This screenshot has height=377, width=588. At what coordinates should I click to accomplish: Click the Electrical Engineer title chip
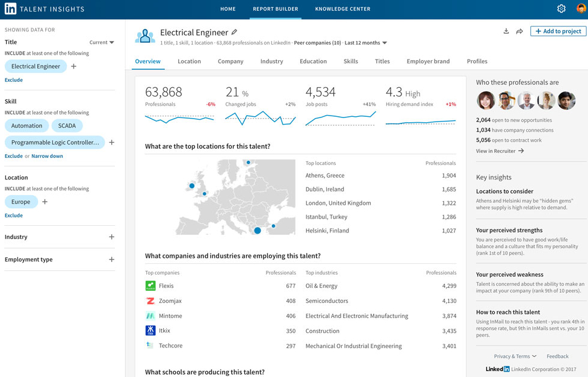36,66
